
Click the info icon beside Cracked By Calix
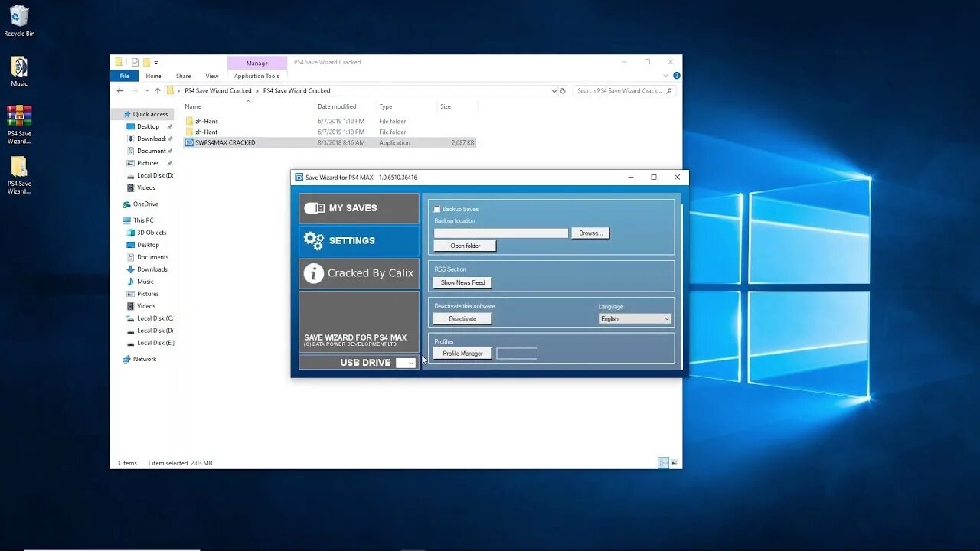[314, 273]
